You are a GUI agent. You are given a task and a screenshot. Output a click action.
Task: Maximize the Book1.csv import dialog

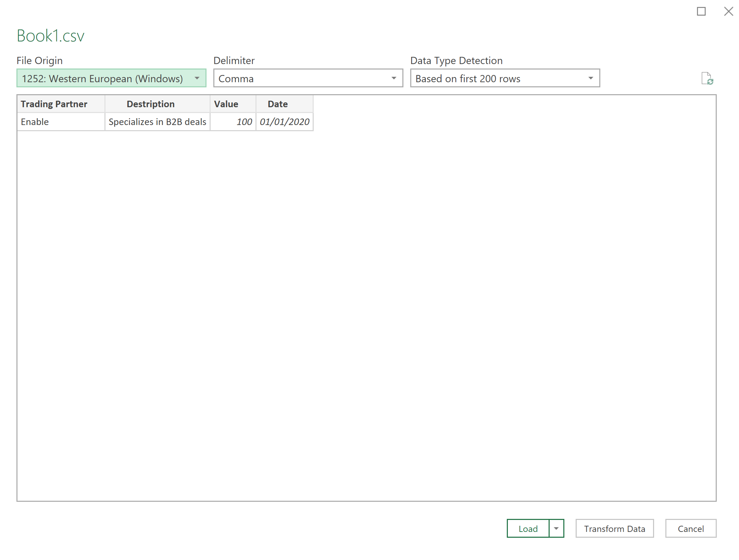pyautogui.click(x=701, y=11)
